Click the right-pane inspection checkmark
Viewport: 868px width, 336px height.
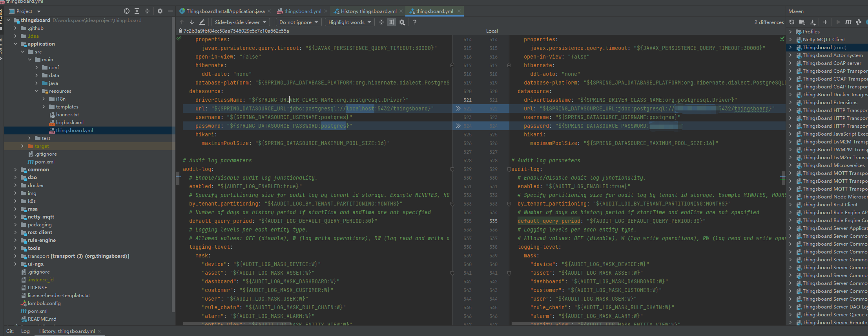tap(782, 39)
